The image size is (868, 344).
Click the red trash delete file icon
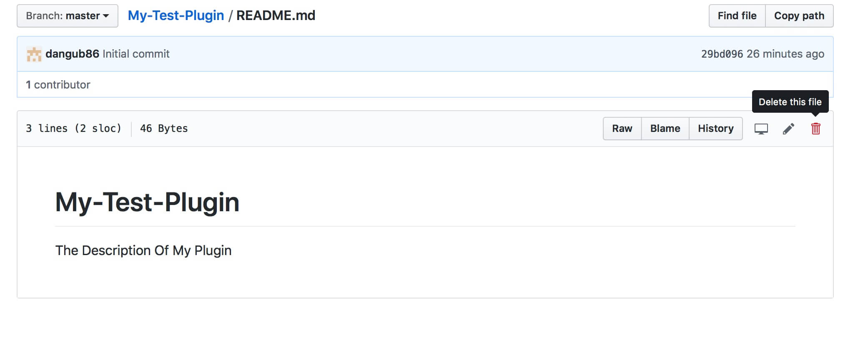pyautogui.click(x=815, y=129)
